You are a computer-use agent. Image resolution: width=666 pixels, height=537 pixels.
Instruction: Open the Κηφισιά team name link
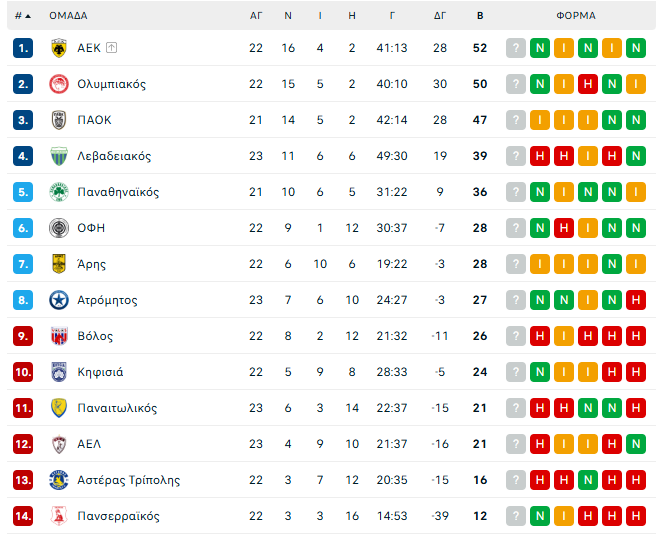point(100,372)
